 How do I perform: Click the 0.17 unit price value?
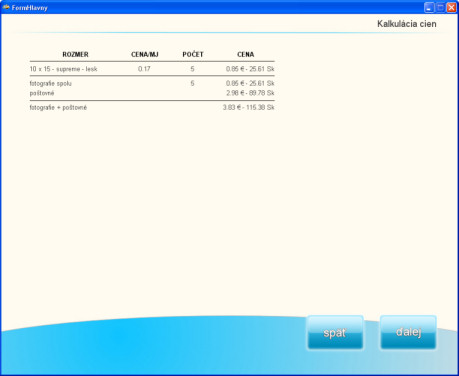(x=144, y=69)
